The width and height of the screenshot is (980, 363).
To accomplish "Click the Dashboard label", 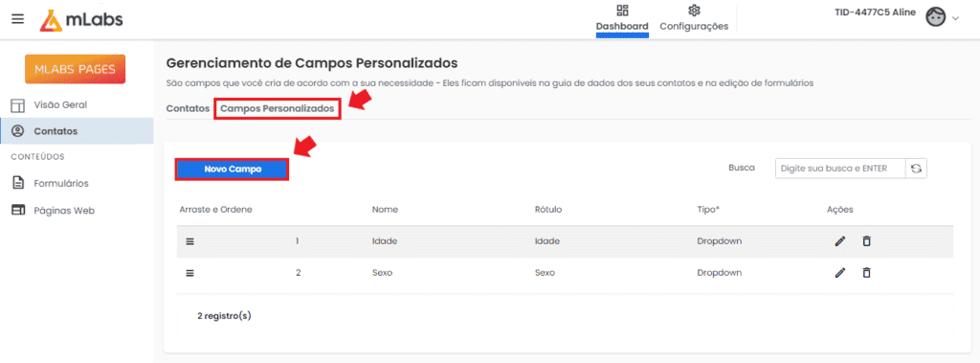I will (622, 26).
